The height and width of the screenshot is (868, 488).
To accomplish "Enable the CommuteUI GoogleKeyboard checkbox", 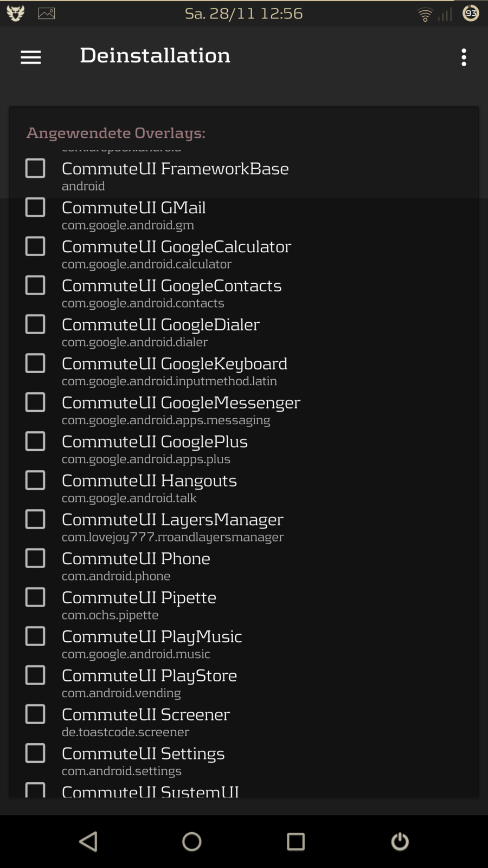I will click(35, 363).
